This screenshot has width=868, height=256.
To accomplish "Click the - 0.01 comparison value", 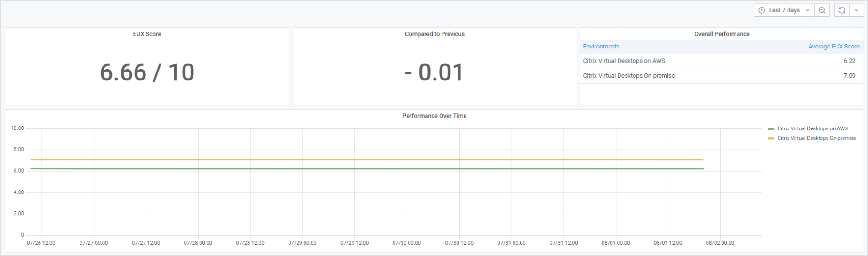I will pos(434,72).
